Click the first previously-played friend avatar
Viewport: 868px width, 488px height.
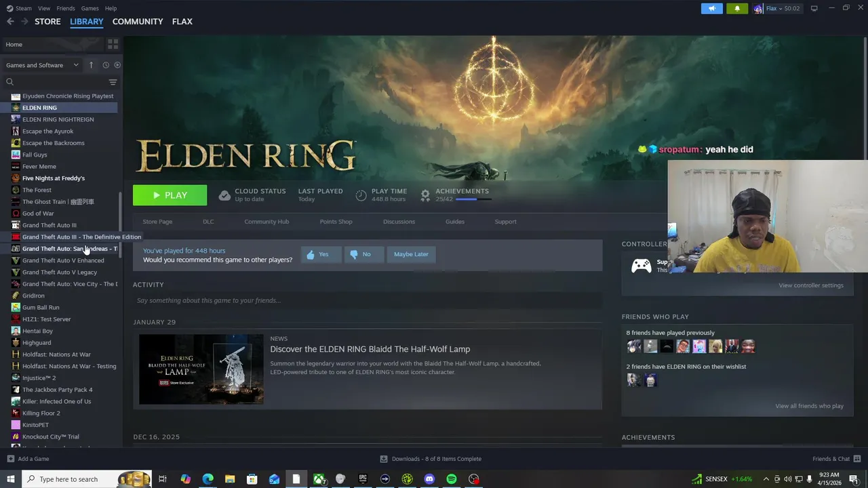click(634, 346)
